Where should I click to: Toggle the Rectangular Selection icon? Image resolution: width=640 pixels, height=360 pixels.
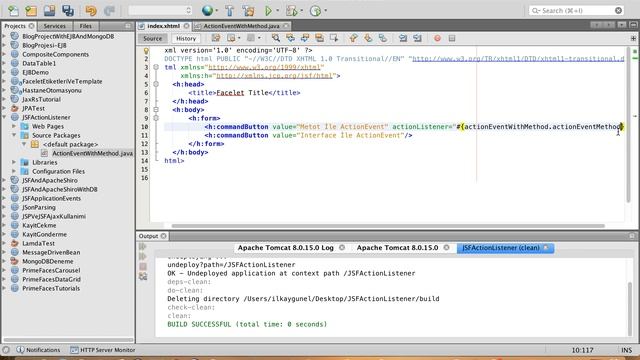[x=334, y=38]
